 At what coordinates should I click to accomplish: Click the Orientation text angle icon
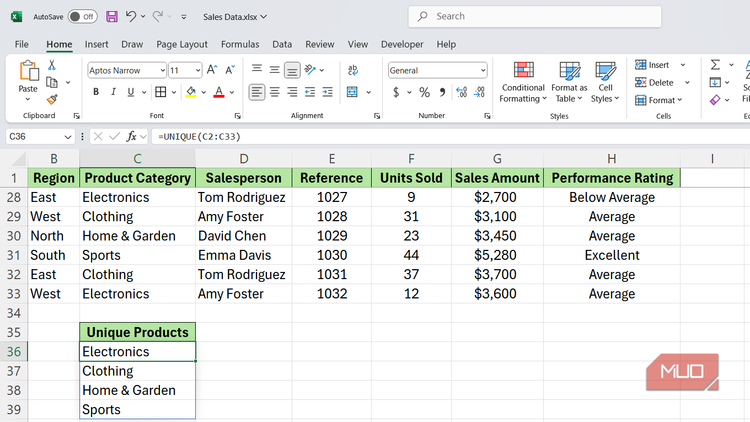coord(310,70)
